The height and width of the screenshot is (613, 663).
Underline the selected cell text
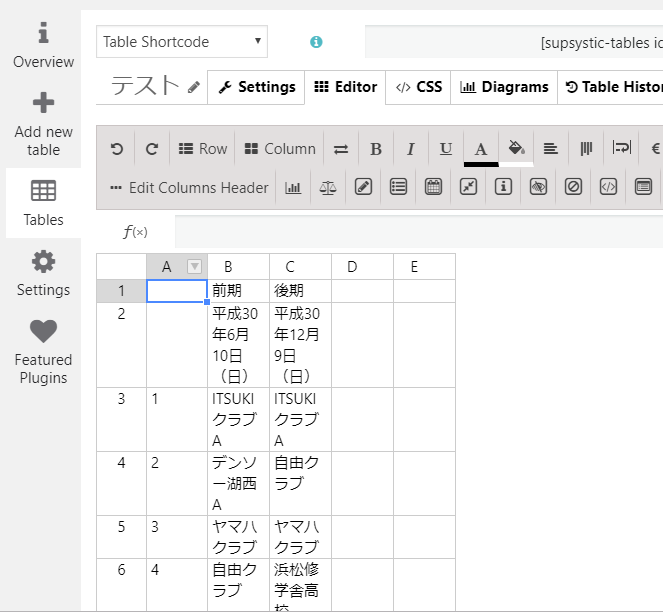445,149
